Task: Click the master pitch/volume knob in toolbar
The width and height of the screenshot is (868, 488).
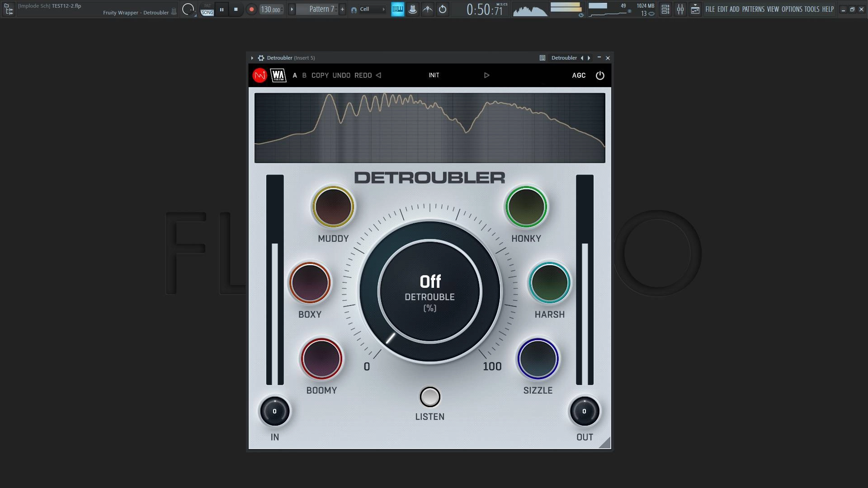Action: [188, 9]
